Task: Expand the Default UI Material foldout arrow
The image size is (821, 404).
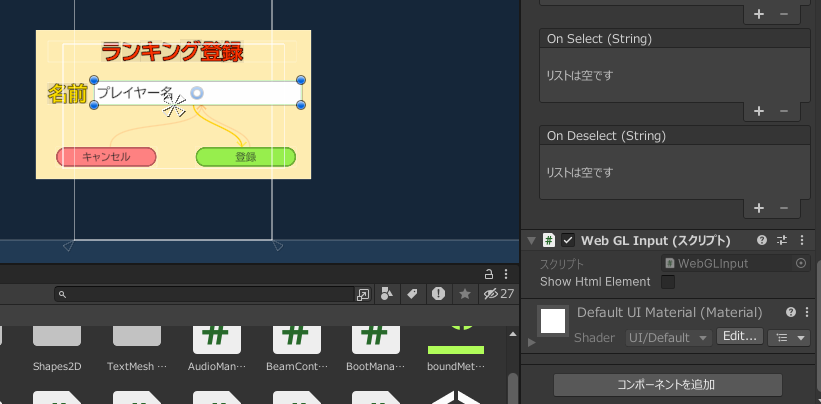Action: tap(531, 343)
